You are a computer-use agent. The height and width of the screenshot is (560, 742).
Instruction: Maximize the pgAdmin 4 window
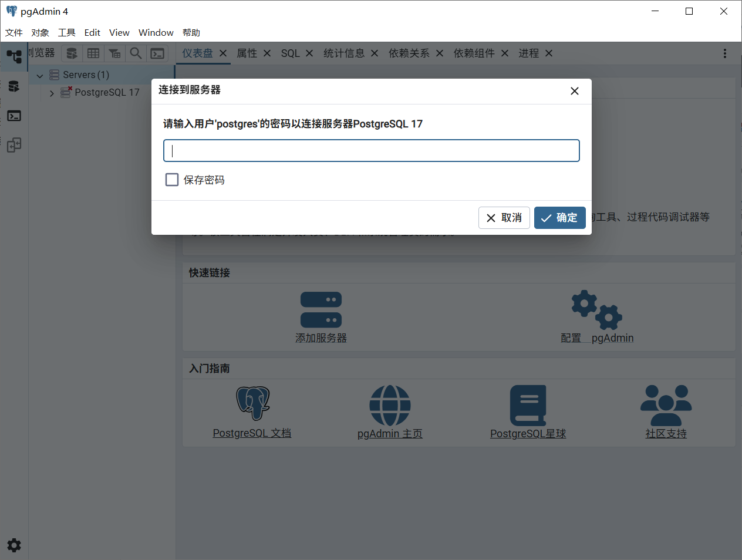[x=689, y=11]
